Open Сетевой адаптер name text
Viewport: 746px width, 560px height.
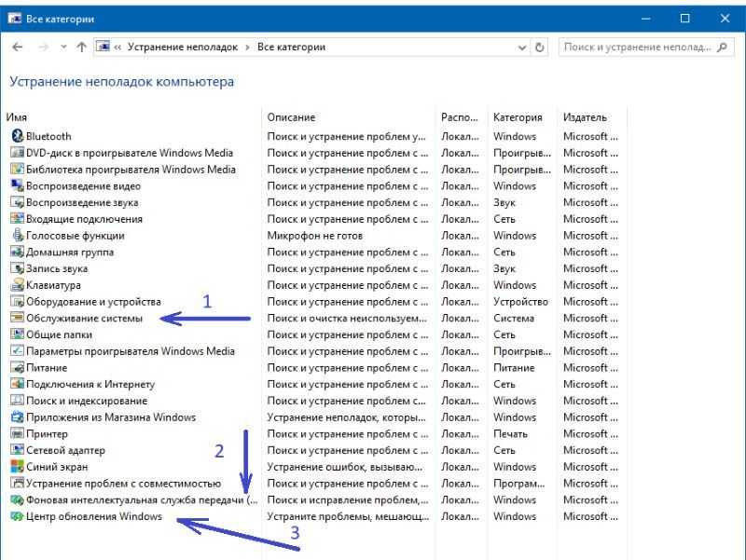pyautogui.click(x=65, y=450)
